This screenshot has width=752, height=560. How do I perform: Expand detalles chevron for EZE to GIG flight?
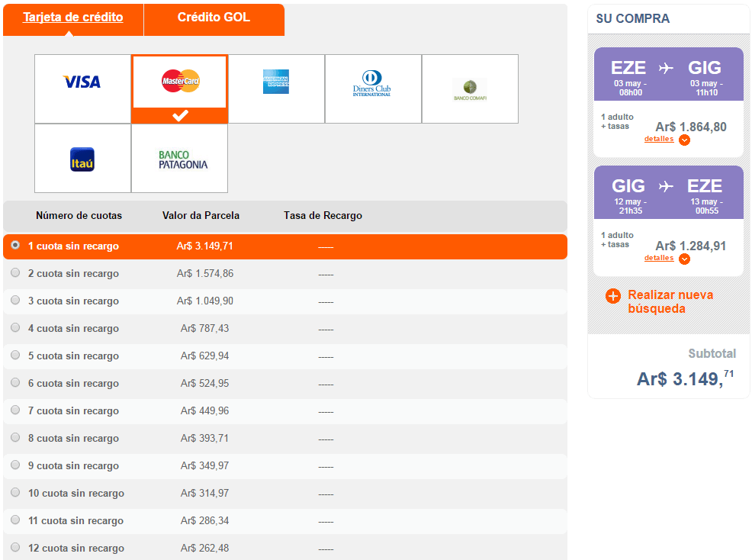[x=684, y=140]
